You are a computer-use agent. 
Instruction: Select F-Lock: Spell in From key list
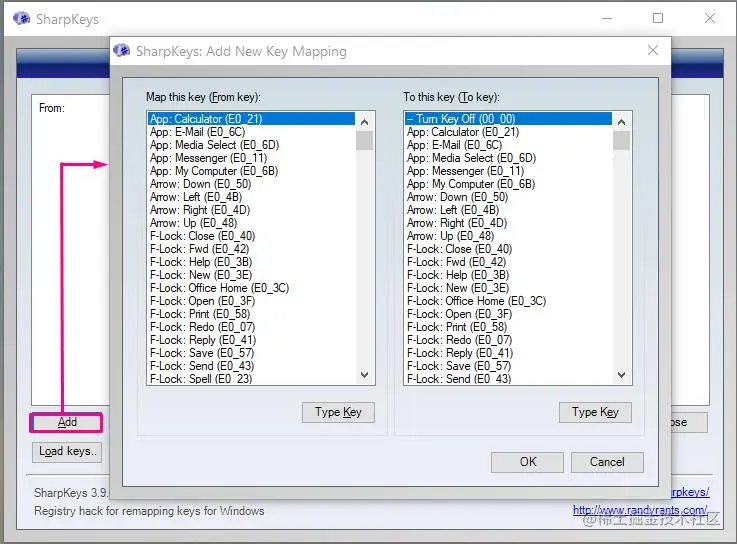(x=251, y=378)
